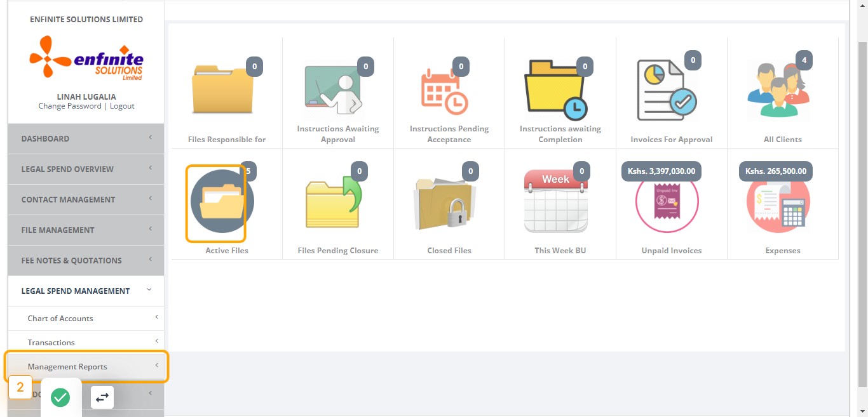Select the LEGAL SPEND MANAGEMENT menu
The image size is (868, 417).
[86, 291]
